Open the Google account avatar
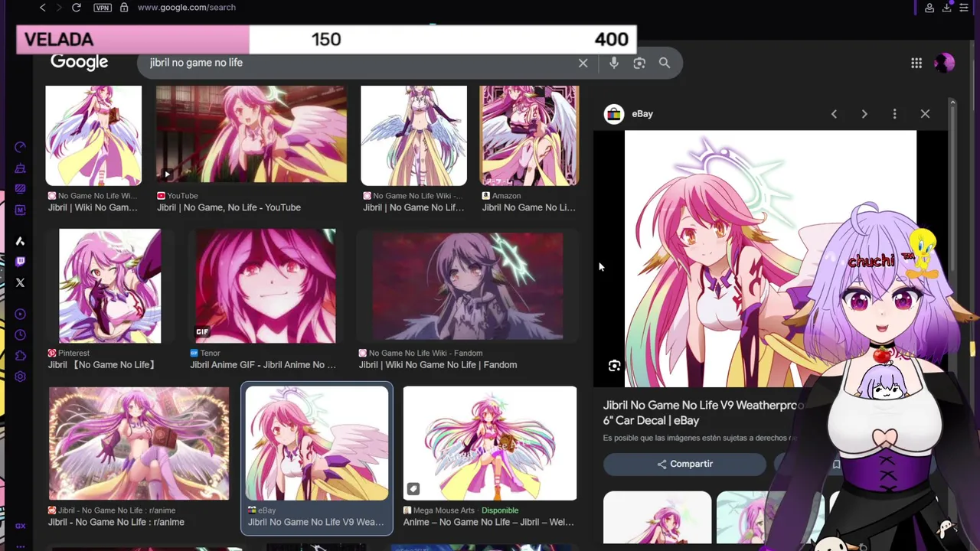Screen dimensions: 980x551 (945, 63)
